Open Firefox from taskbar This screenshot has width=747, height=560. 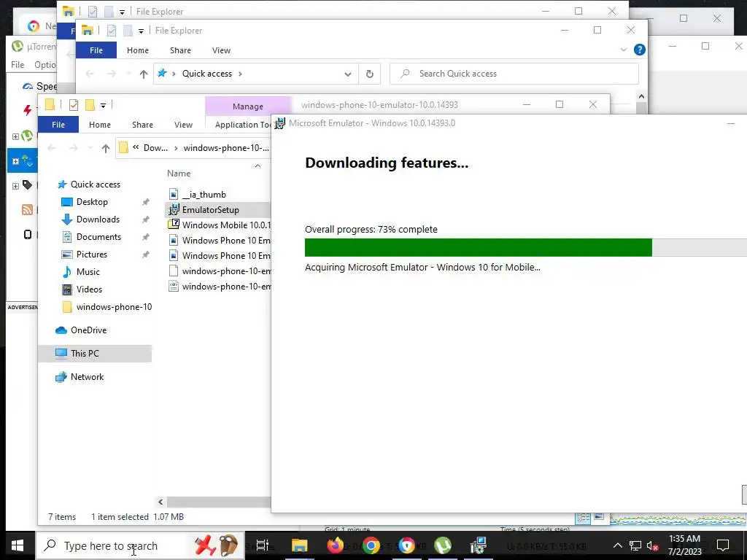(x=336, y=545)
